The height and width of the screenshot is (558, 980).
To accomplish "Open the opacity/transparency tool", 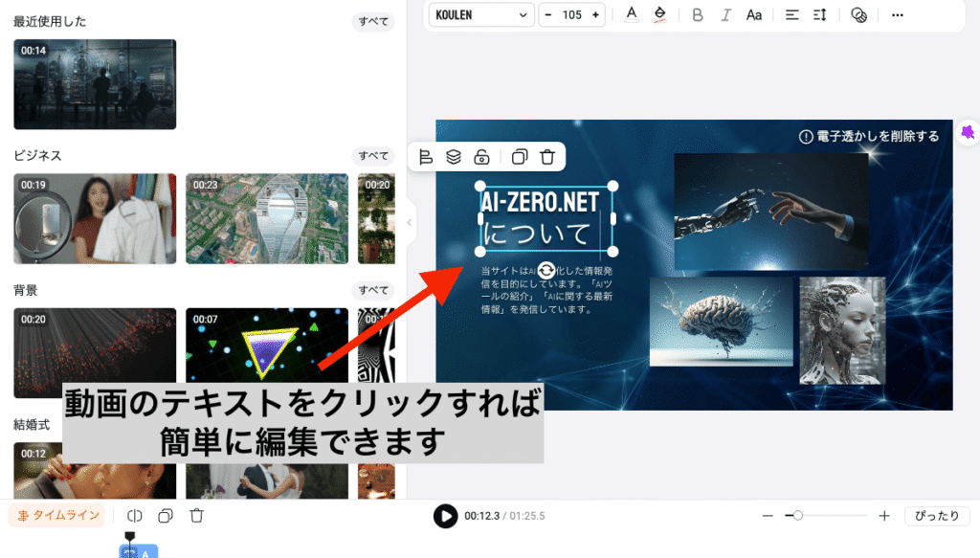I will point(858,15).
